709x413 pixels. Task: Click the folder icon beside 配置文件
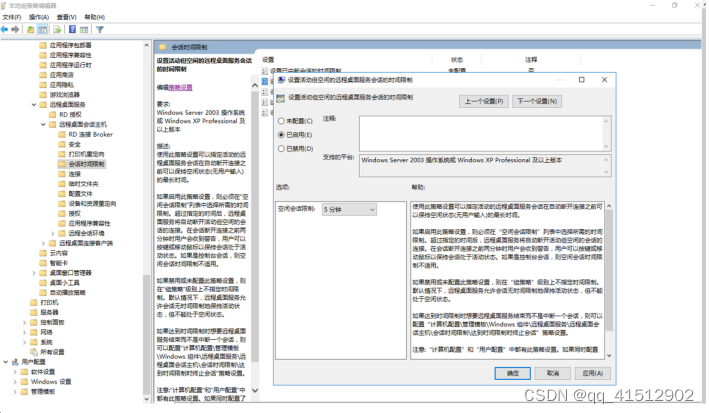62,194
